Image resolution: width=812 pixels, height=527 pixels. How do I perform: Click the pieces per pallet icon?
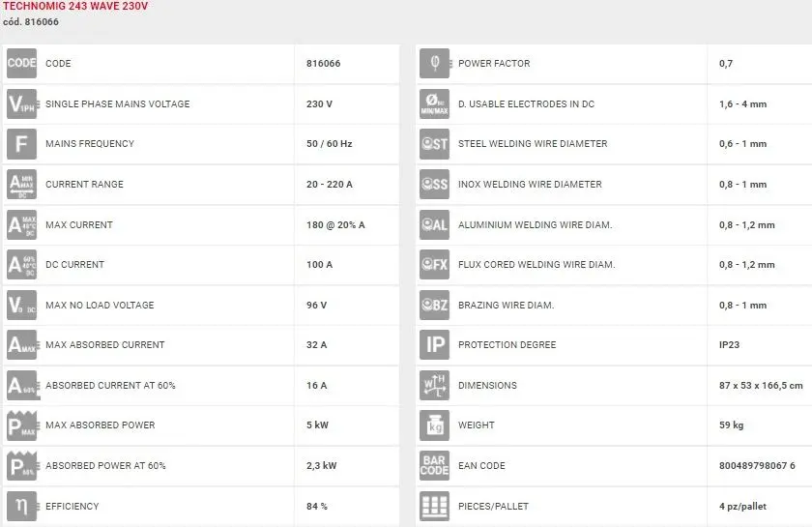434,506
